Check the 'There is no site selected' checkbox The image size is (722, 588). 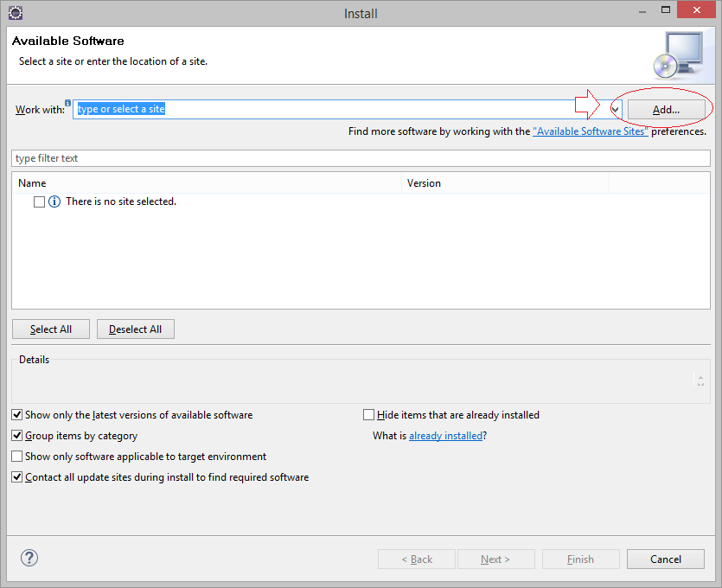tap(39, 201)
